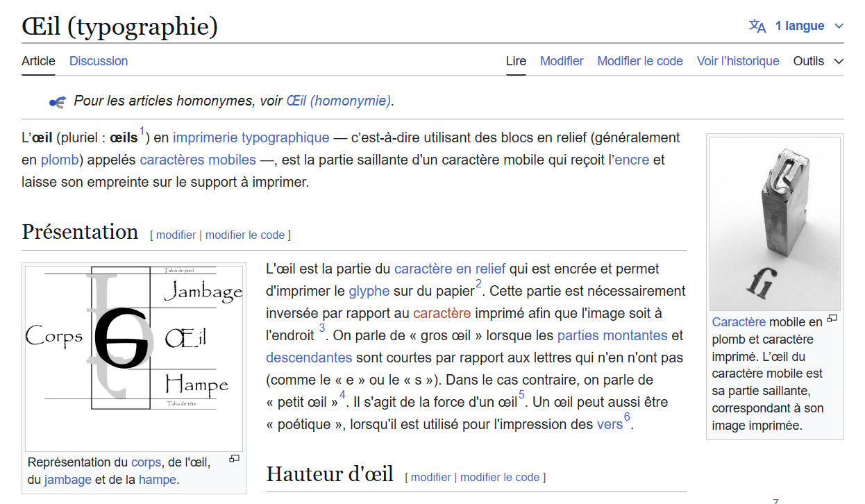Screen dimensions: 865x504
Task: Follow the "encre" link
Action: click(632, 160)
